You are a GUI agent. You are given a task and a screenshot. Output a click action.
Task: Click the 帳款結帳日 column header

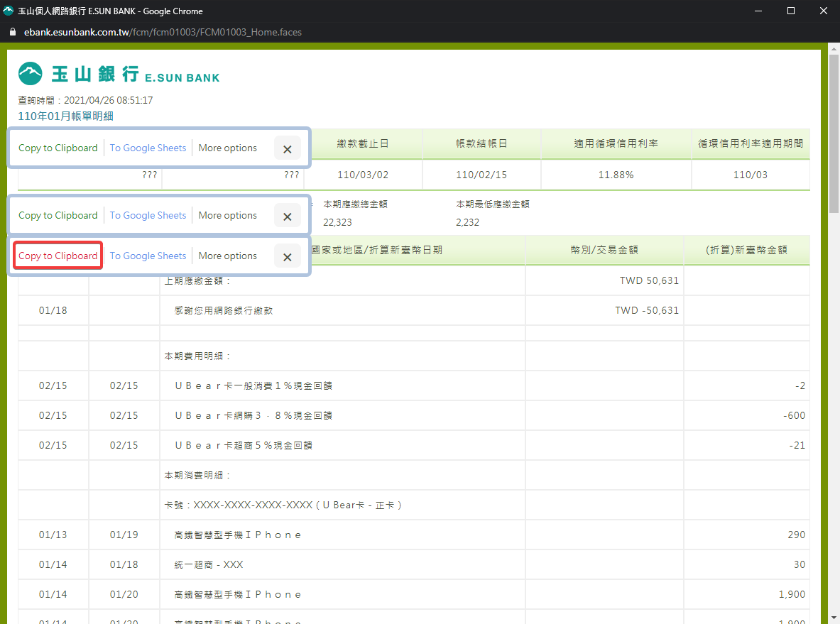point(481,143)
